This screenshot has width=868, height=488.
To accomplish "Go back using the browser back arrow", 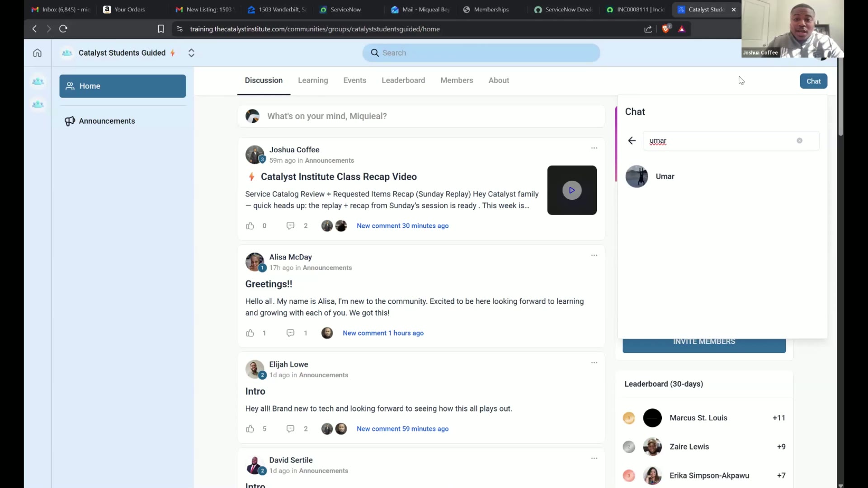I will 34,29.
